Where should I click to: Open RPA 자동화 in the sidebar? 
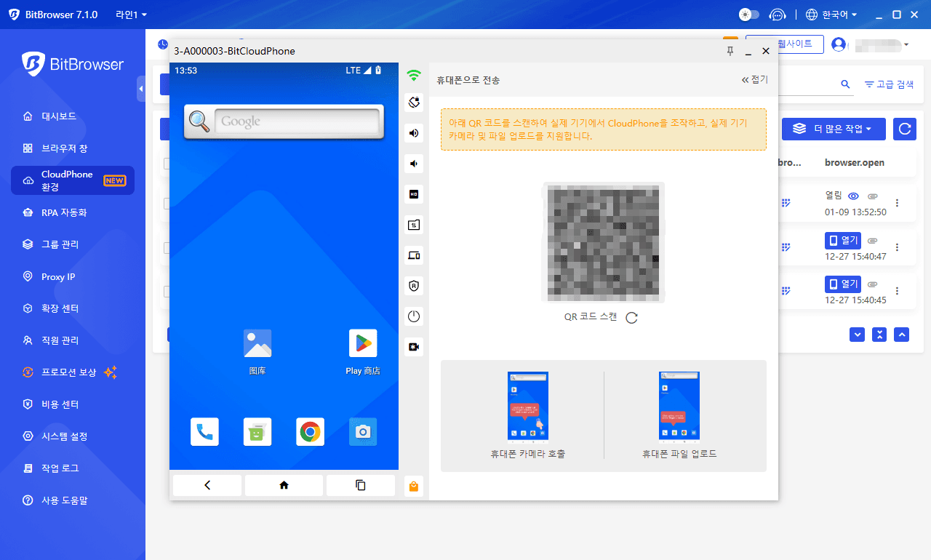[73, 212]
